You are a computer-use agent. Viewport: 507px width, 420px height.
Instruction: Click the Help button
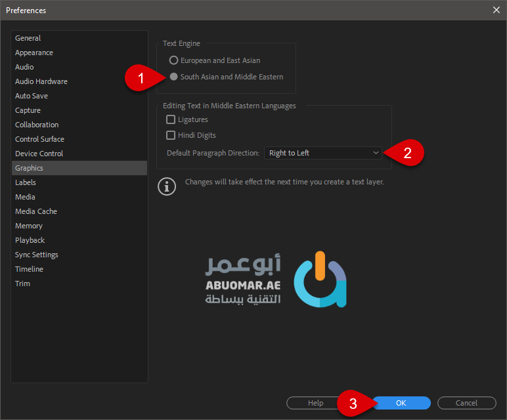point(315,403)
